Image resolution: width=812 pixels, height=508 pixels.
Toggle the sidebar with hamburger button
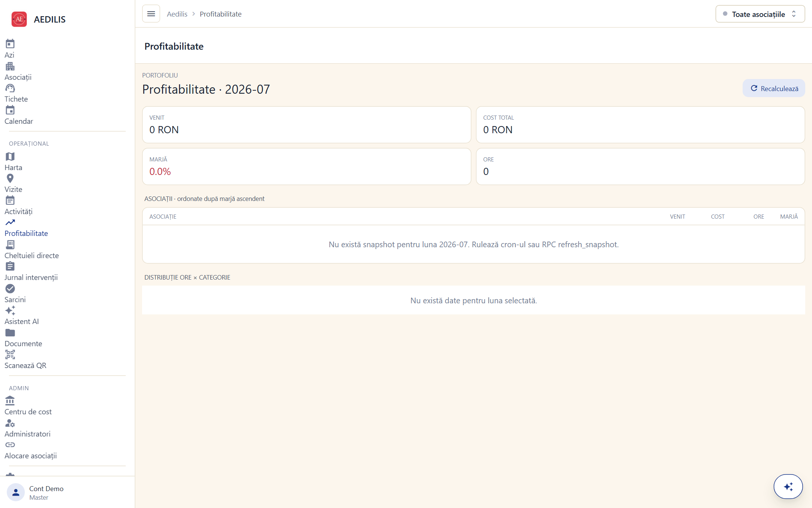[151, 14]
